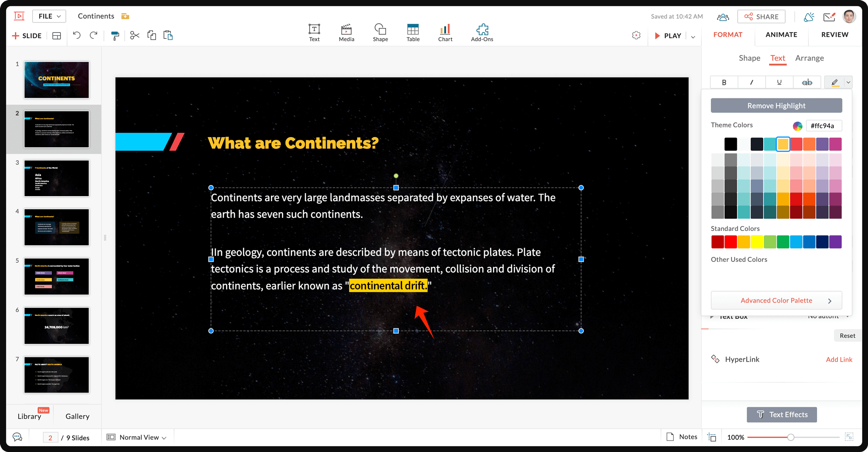Pick the black theme color swatch
The image size is (868, 452).
731,144
